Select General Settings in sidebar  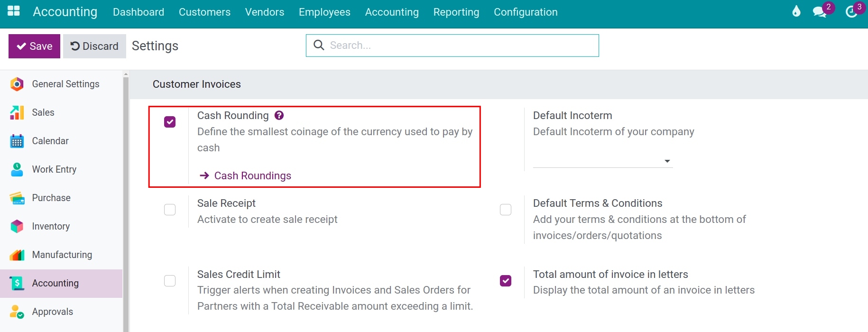66,84
